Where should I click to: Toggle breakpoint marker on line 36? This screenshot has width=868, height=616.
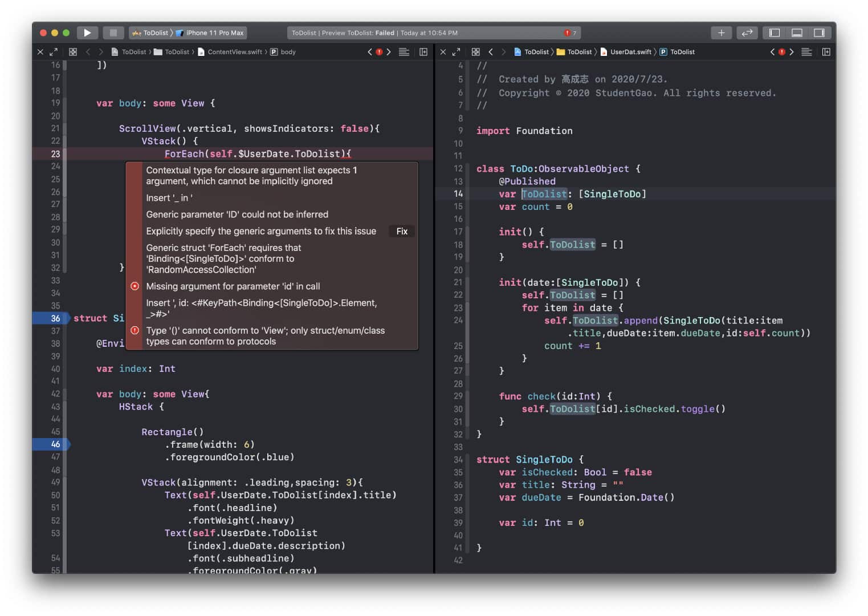click(x=51, y=318)
